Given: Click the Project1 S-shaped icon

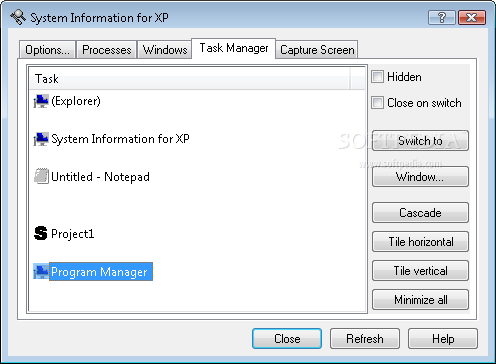Looking at the screenshot, I should 41,233.
